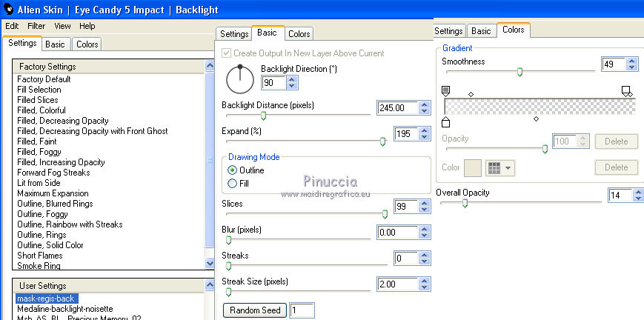644x320 pixels.
Task: Select mask-regis-back user setting
Action: pyautogui.click(x=46, y=299)
